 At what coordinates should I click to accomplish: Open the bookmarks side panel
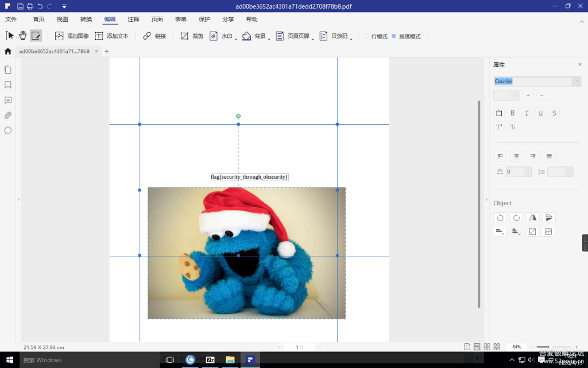[x=8, y=85]
